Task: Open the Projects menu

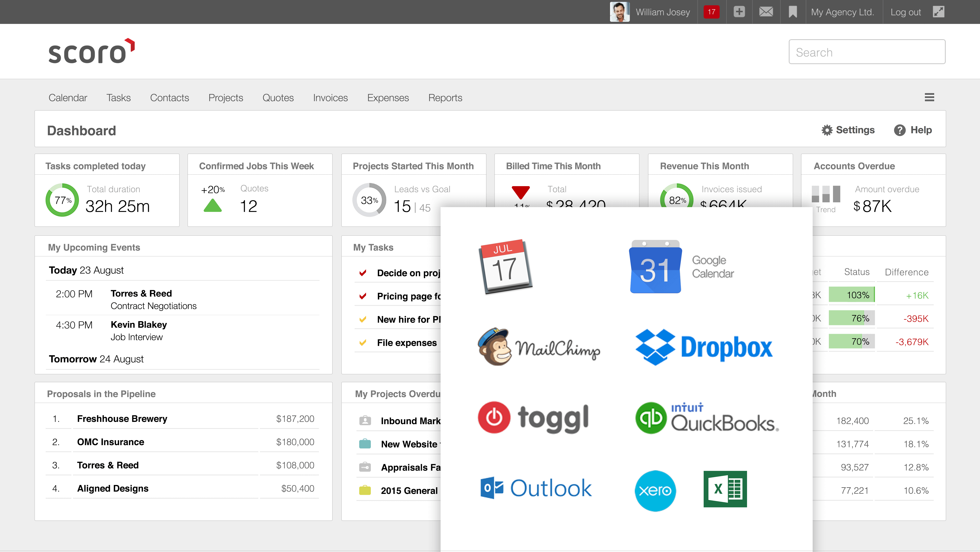Action: pos(226,98)
